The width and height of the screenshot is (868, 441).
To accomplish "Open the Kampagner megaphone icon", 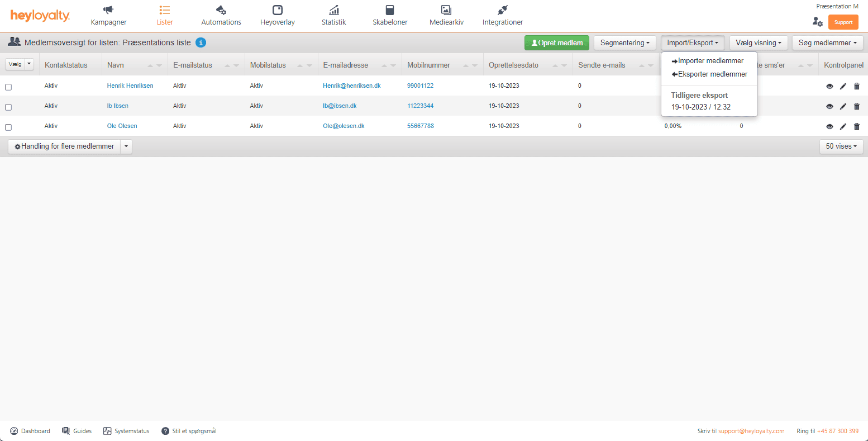I will [108, 10].
